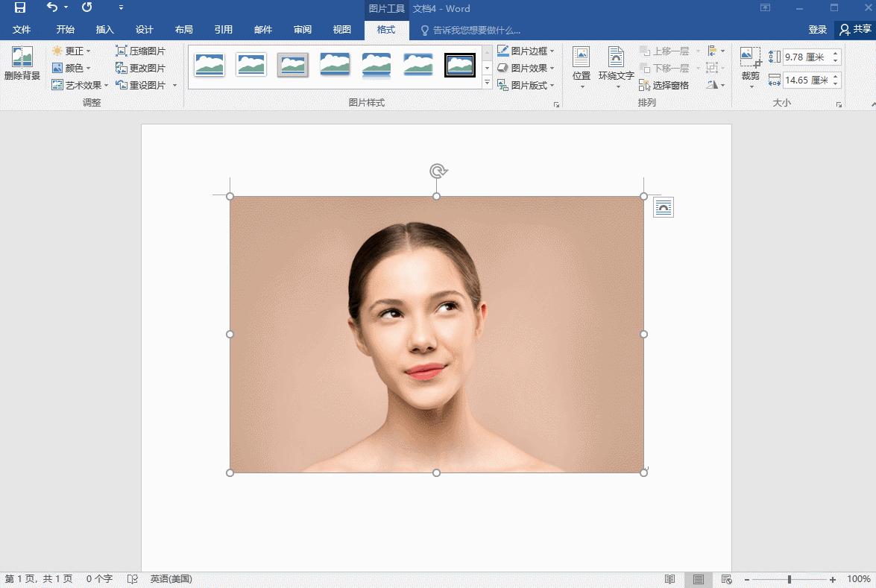Open the 环绕文字 (Wrap Text) options
Image resolution: width=876 pixels, height=588 pixels.
(x=615, y=67)
